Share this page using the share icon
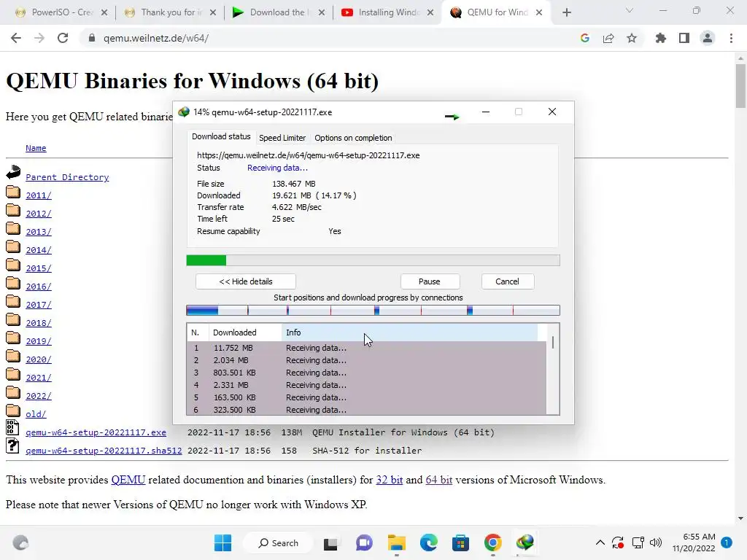The width and height of the screenshot is (747, 560). coord(608,38)
